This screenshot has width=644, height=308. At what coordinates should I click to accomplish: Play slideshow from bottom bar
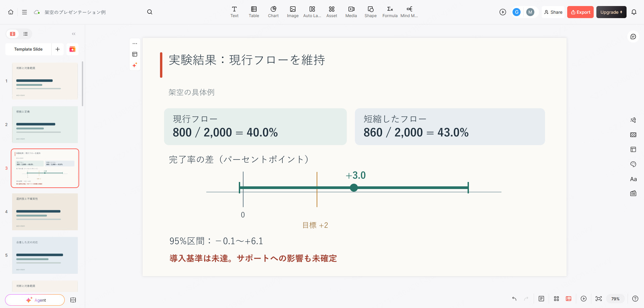tap(584, 299)
